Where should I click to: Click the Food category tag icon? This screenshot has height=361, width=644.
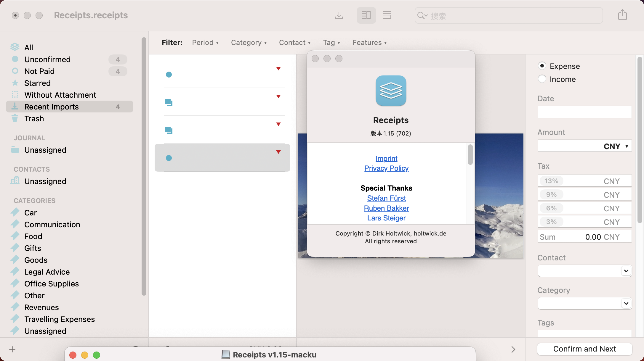click(15, 236)
